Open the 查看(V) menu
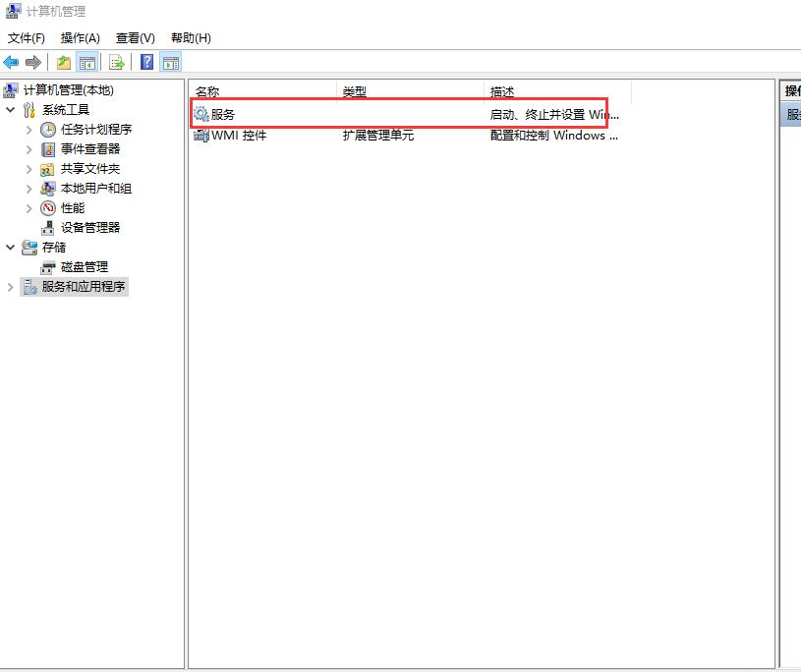Screen dimensions: 801x672 [135, 38]
